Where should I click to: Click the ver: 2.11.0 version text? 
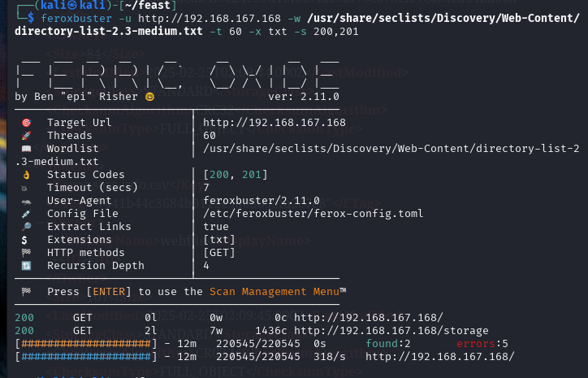tap(304, 97)
